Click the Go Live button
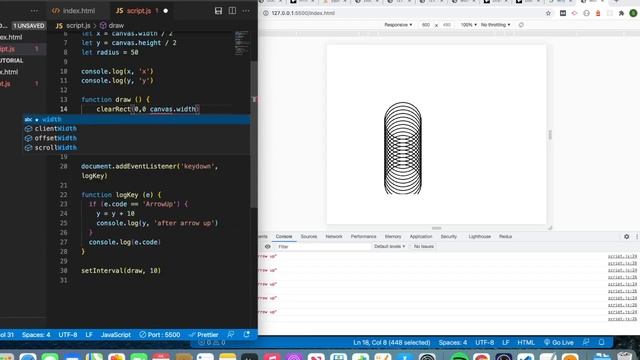 click(559, 342)
